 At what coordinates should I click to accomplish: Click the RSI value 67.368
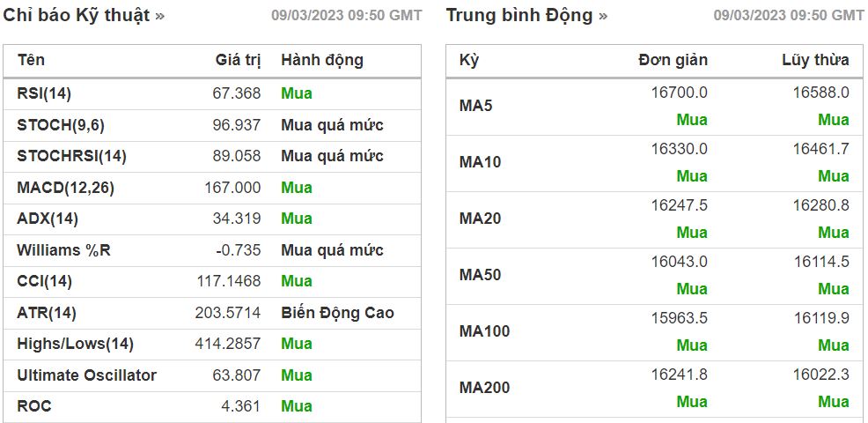point(237,93)
